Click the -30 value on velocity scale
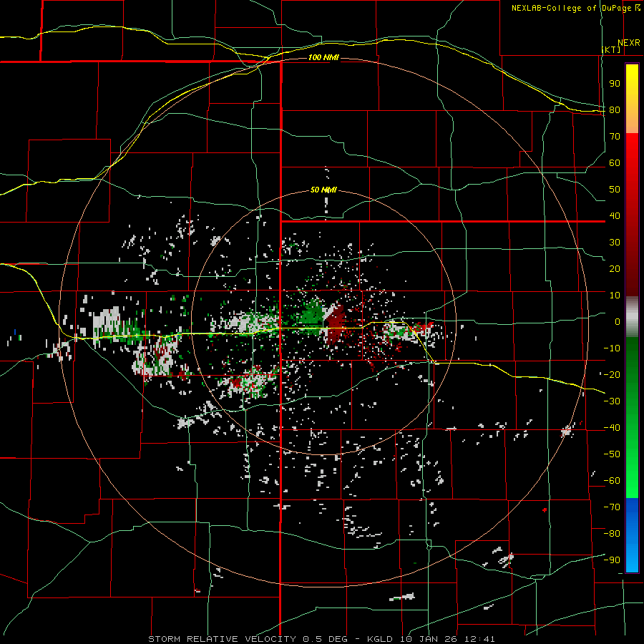Screen dimensions: 644x644 612,401
